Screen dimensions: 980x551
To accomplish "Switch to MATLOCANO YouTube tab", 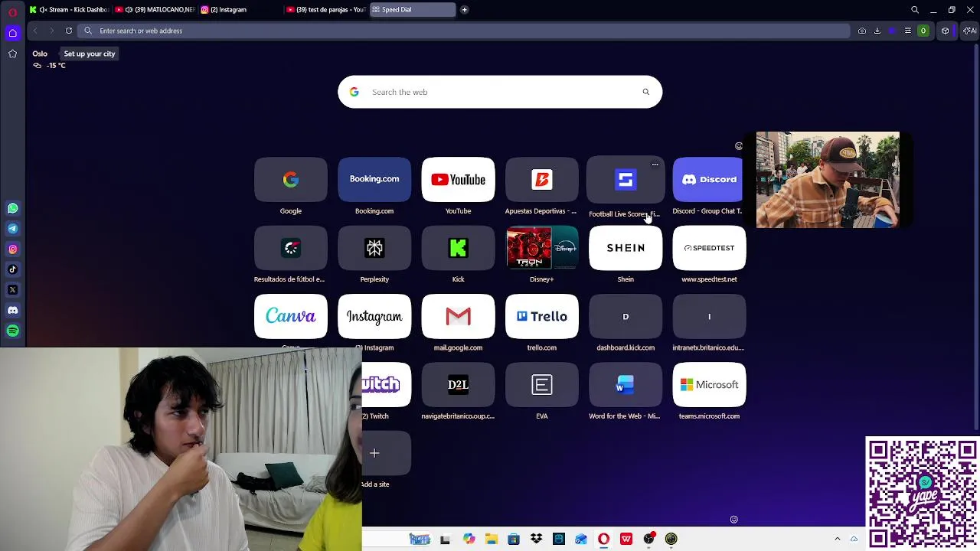I will pos(154,10).
